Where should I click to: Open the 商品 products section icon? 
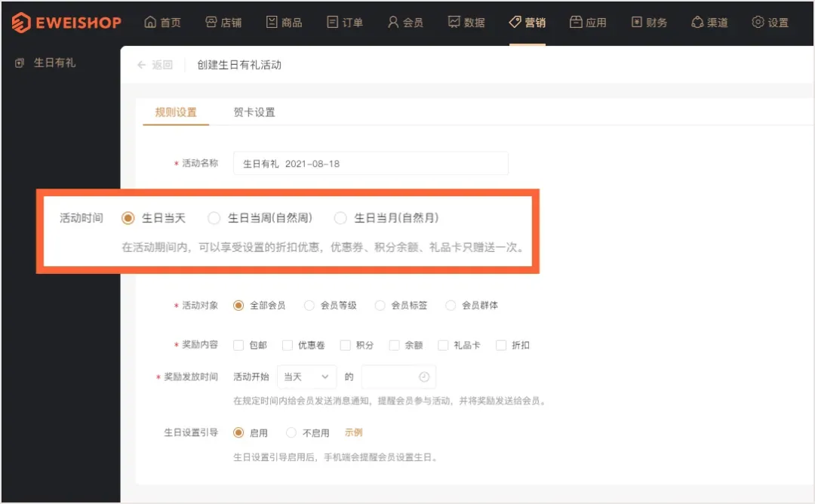[272, 22]
